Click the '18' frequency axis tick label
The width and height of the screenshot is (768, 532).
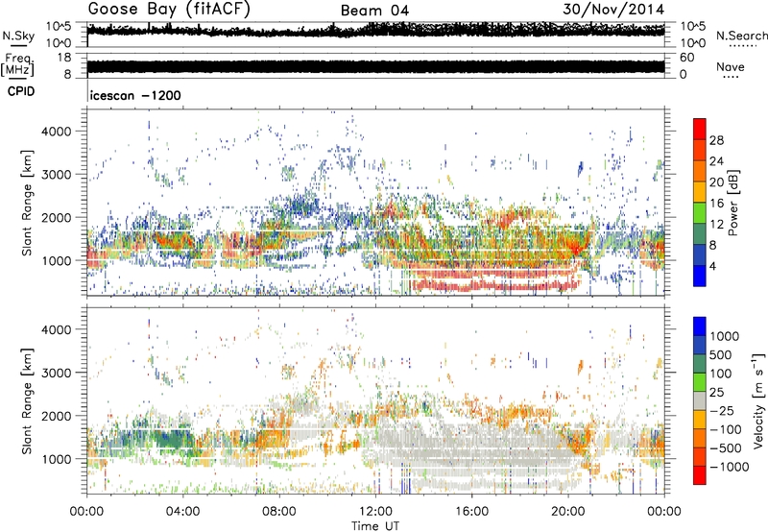pyautogui.click(x=64, y=58)
